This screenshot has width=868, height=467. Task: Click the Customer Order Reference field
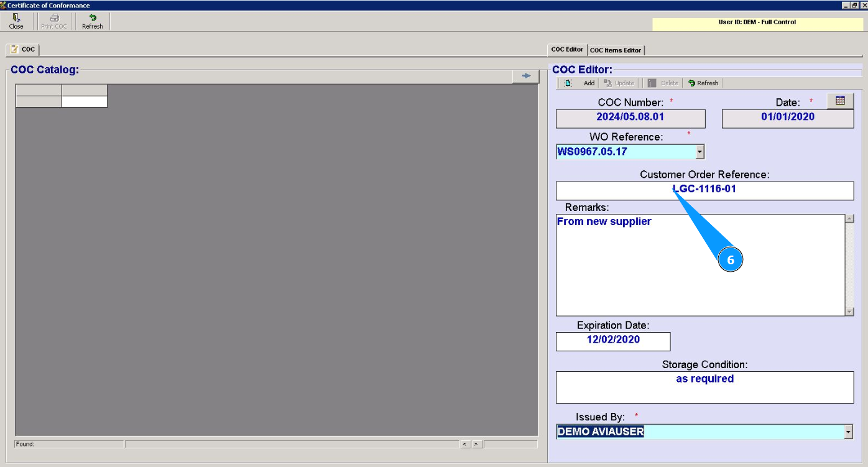tap(704, 191)
